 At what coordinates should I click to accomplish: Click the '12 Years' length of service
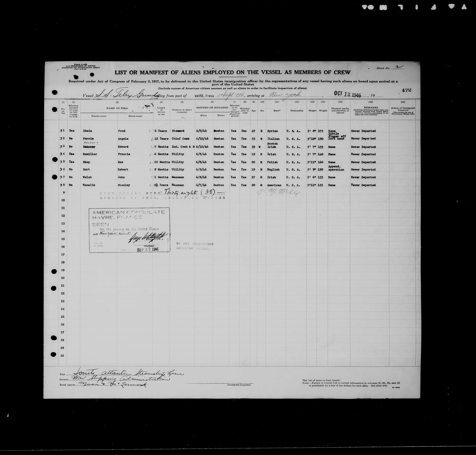coord(161,139)
